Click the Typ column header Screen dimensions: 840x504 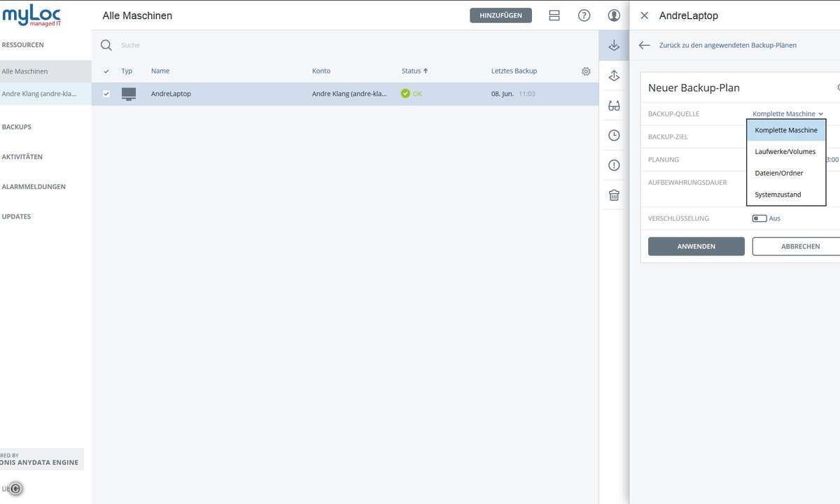127,71
